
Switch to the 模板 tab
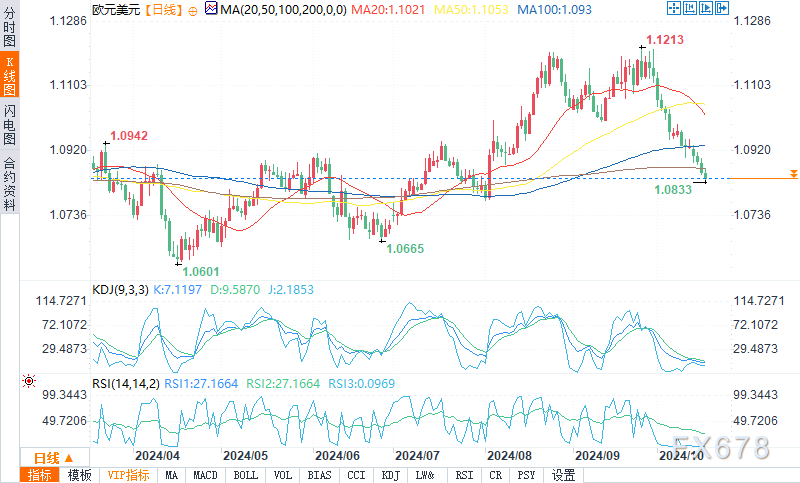click(80, 475)
